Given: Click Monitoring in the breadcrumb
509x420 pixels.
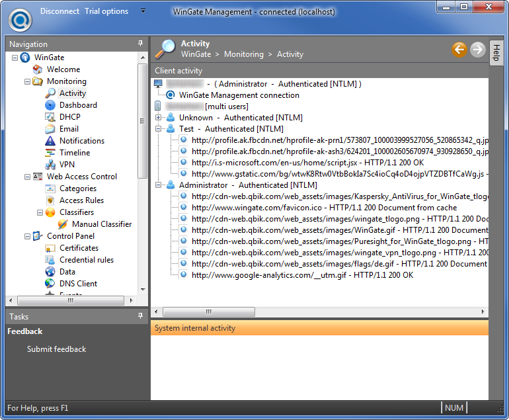Looking at the screenshot, I should point(244,54).
